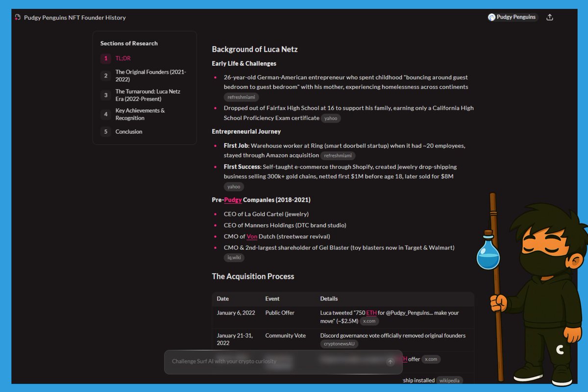Open yahoo source below First Success bullet
The height and width of the screenshot is (392, 588).
pos(234,187)
